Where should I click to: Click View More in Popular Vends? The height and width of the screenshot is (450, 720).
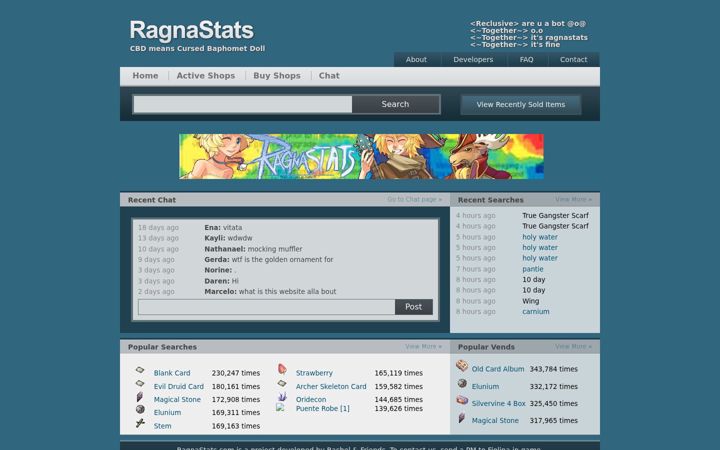coord(574,346)
